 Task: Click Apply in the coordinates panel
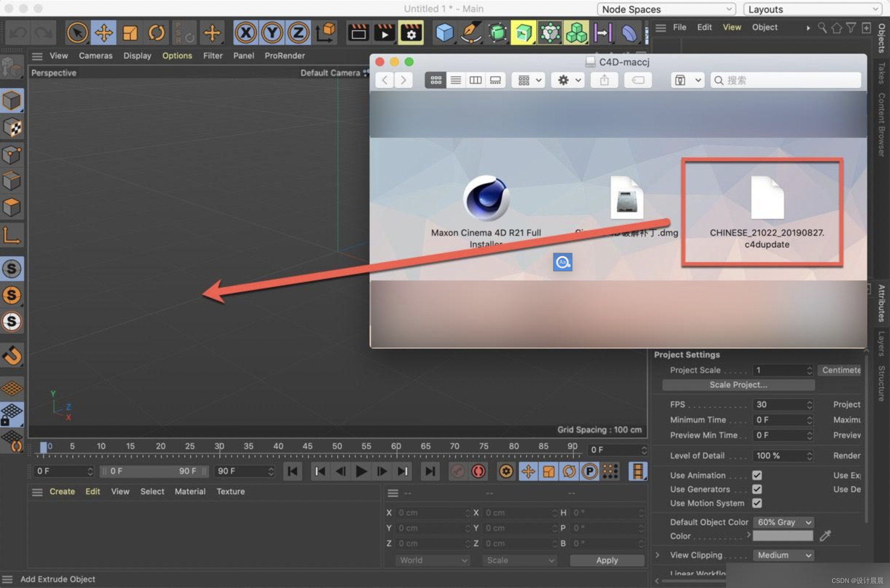(607, 560)
